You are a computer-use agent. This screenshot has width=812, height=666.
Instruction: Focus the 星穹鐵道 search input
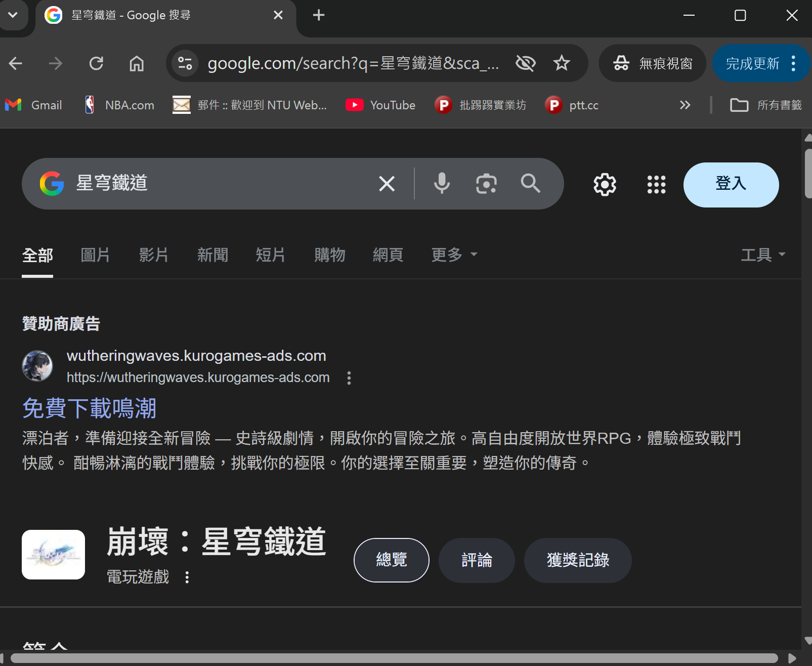point(220,183)
